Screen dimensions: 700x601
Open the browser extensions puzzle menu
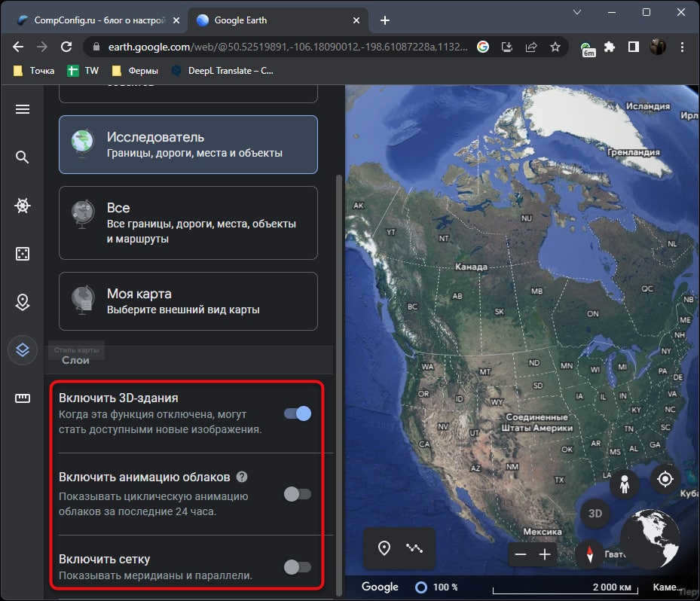pos(610,47)
